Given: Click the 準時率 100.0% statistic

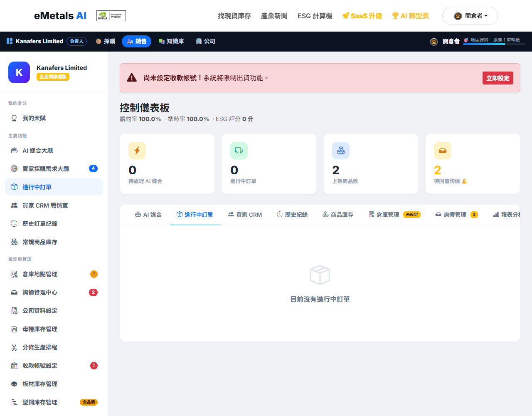Looking at the screenshot, I should 188,119.
